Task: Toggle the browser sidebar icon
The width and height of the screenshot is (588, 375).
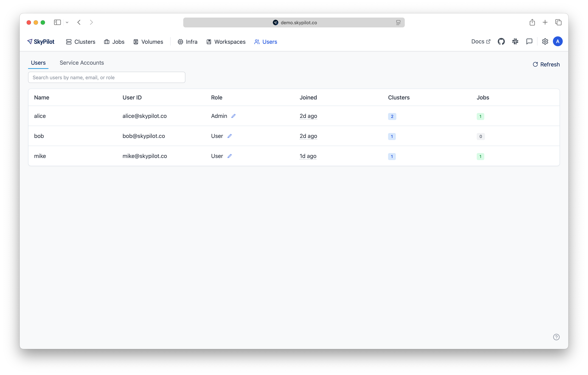Action: coord(57,22)
